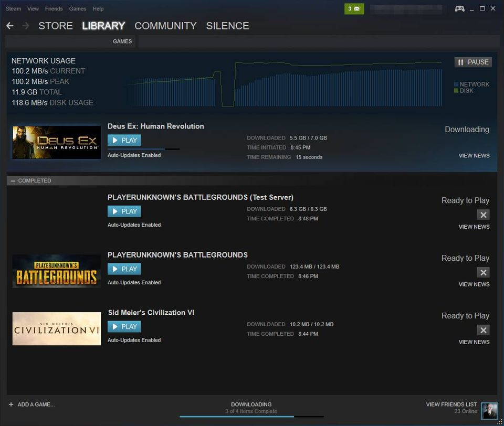Switch to the Store tab

(55, 26)
